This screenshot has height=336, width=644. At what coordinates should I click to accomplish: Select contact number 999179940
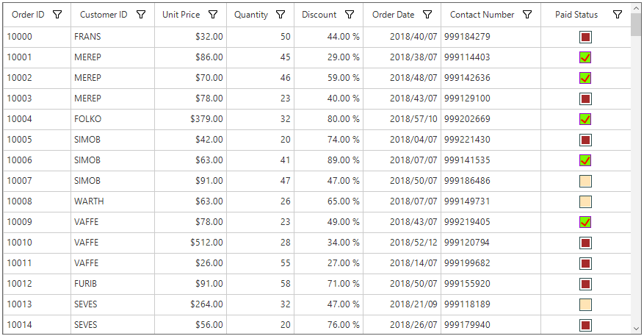(491, 325)
